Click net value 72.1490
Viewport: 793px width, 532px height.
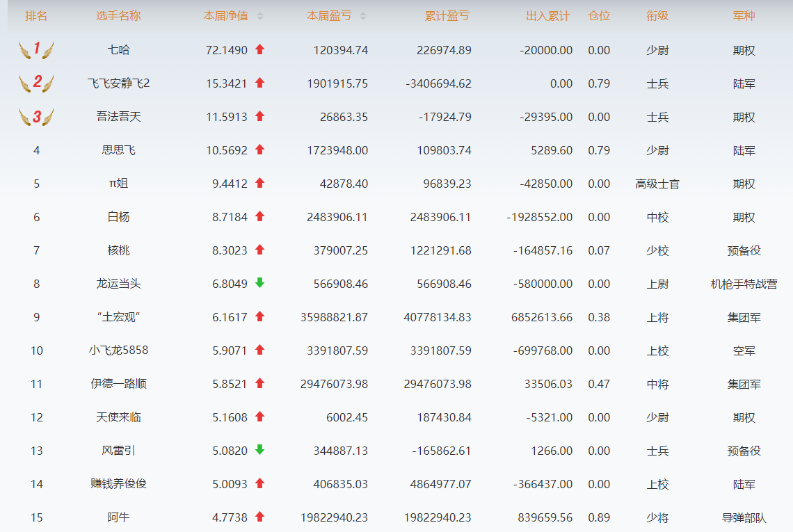[x=227, y=50]
